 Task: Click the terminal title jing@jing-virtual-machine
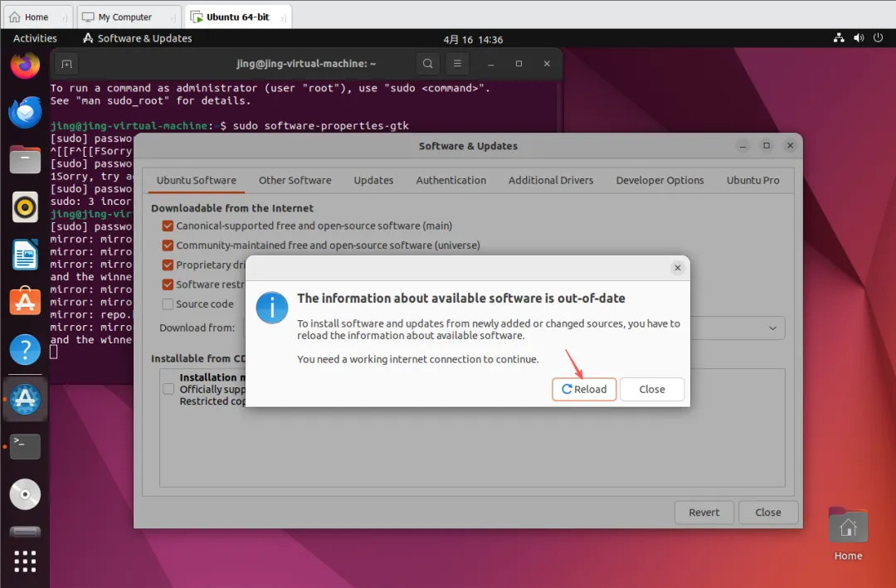(x=306, y=63)
